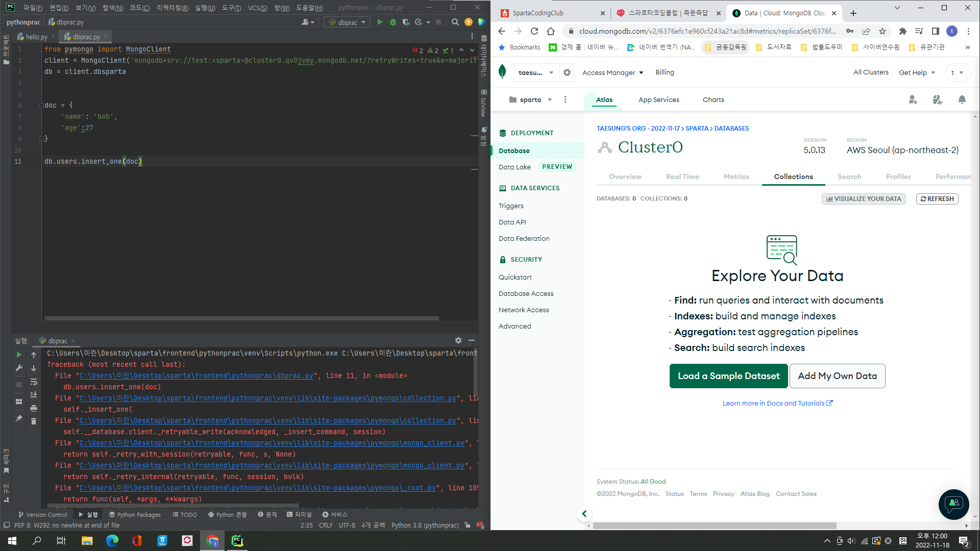The height and width of the screenshot is (551, 980).
Task: Print the Run console output
Action: click(x=34, y=408)
